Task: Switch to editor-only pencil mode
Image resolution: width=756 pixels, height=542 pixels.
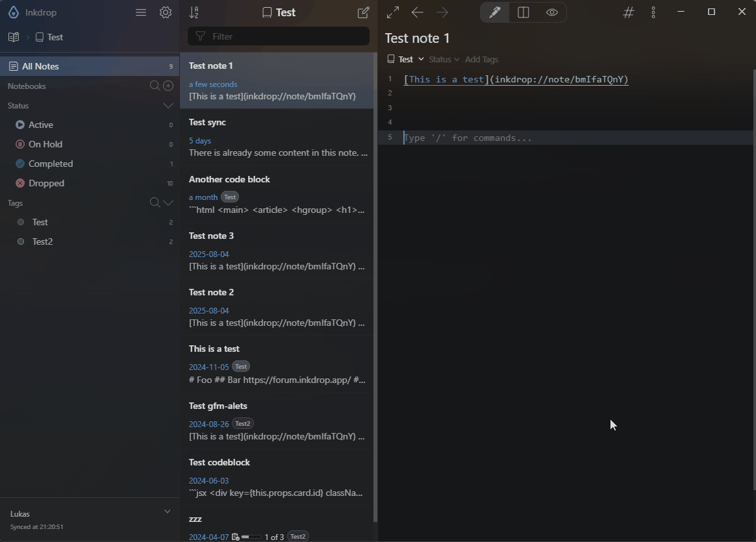Action: point(494,12)
